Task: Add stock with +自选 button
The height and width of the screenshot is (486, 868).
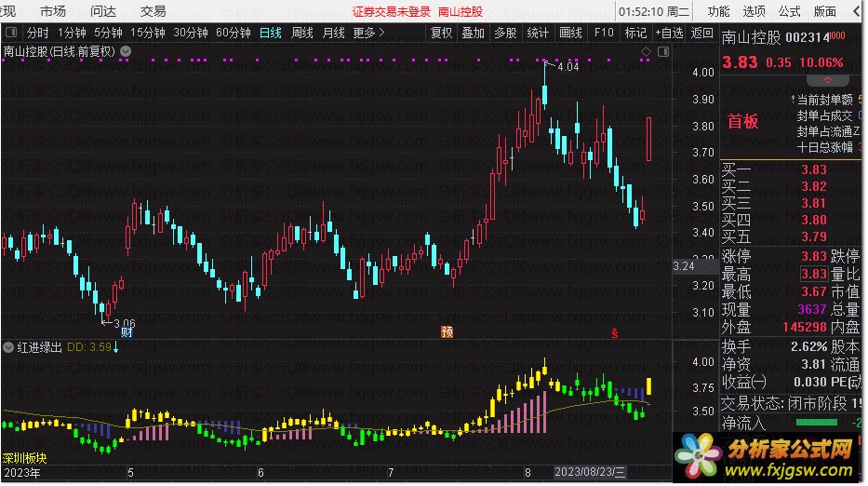Action: pos(670,33)
